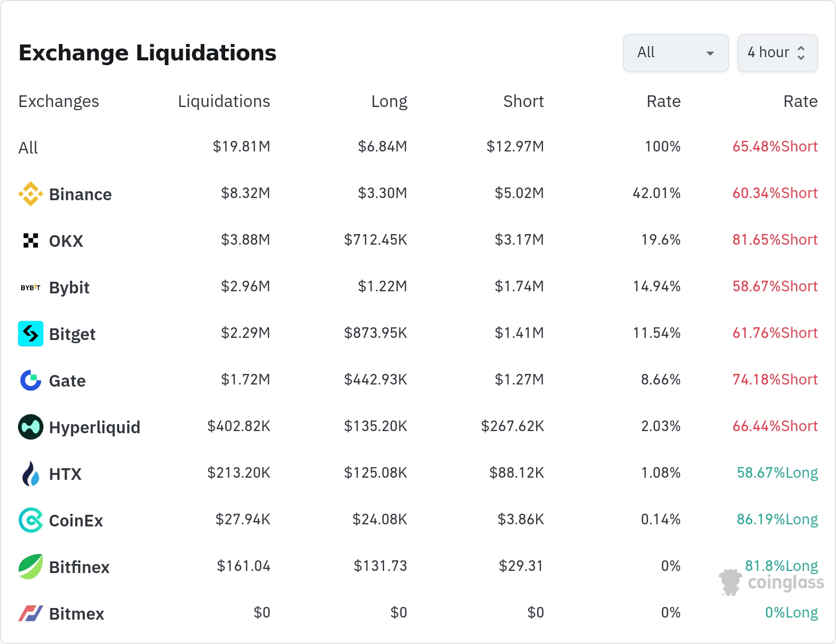This screenshot has width=836, height=644.
Task: Click the Bitmex logo icon
Action: 31,613
